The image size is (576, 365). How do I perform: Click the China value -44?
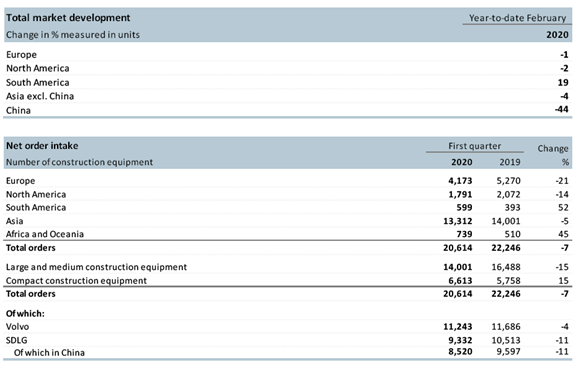(x=562, y=109)
